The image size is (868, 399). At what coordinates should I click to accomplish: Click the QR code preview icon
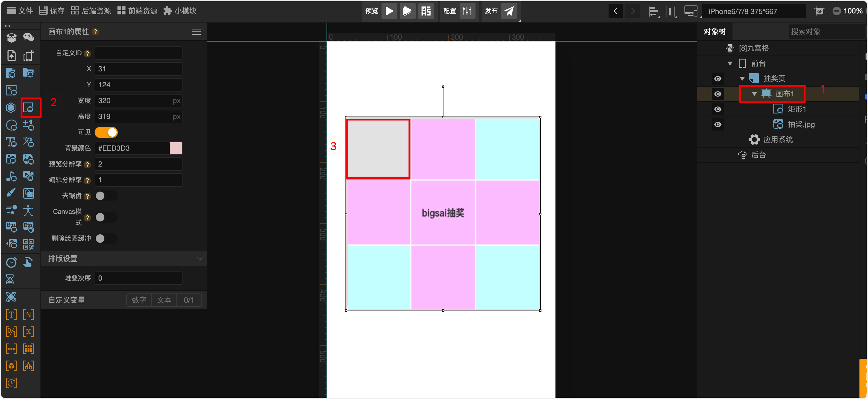coord(426,11)
